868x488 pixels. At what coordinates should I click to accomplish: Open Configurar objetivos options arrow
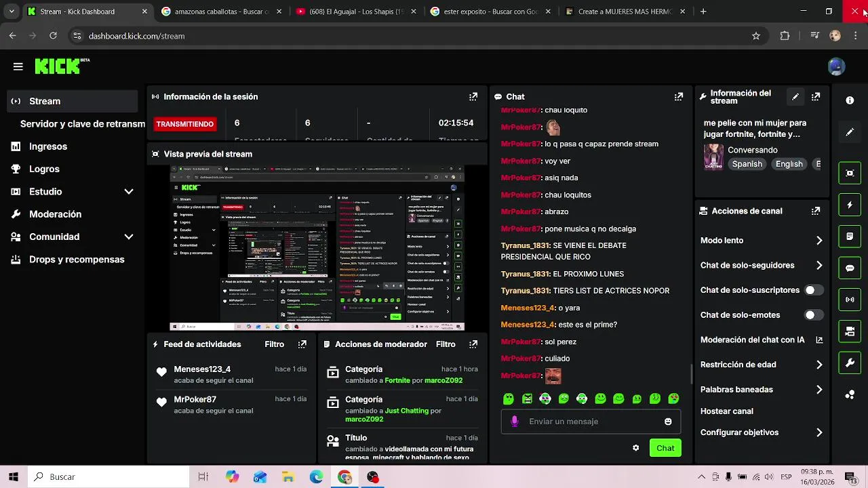819,432
